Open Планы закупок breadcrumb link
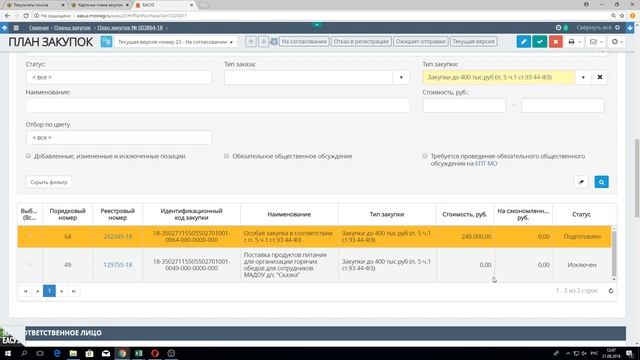 pyautogui.click(x=72, y=28)
